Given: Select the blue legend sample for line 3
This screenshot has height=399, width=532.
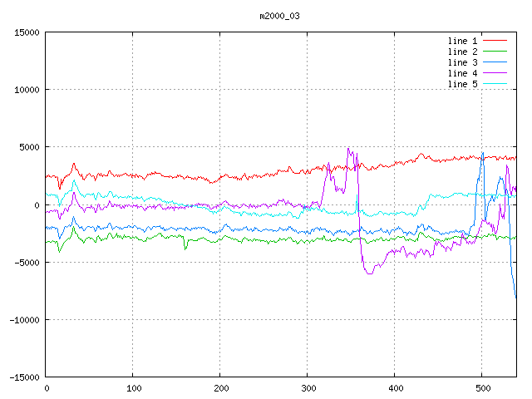Looking at the screenshot, I should point(495,62).
